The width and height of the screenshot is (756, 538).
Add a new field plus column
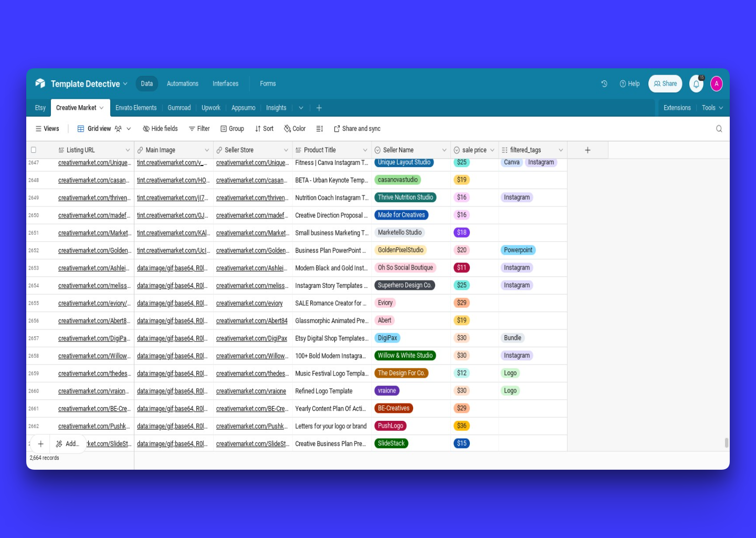point(587,150)
